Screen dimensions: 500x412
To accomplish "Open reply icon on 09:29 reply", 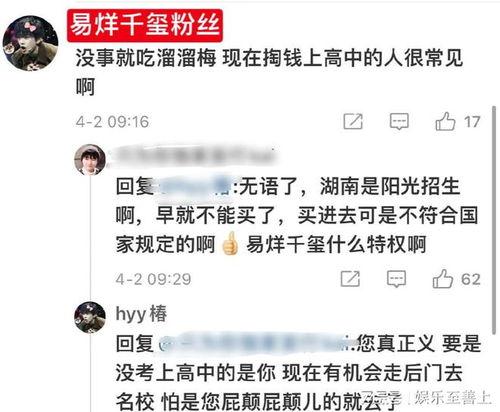I will (x=396, y=279).
